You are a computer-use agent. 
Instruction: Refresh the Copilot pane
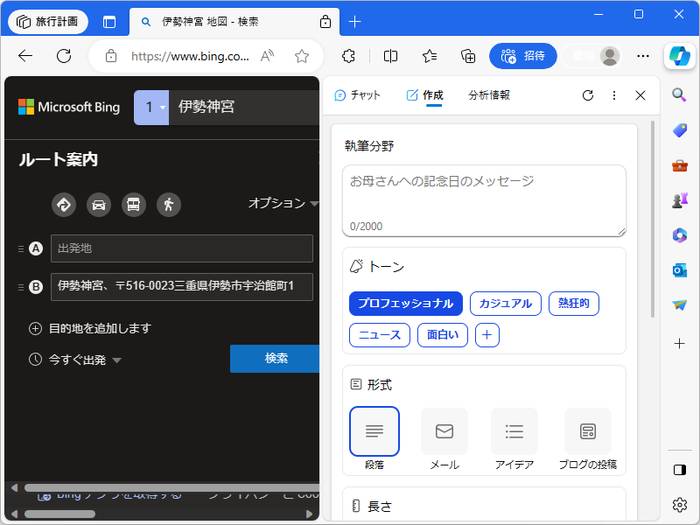tap(588, 95)
